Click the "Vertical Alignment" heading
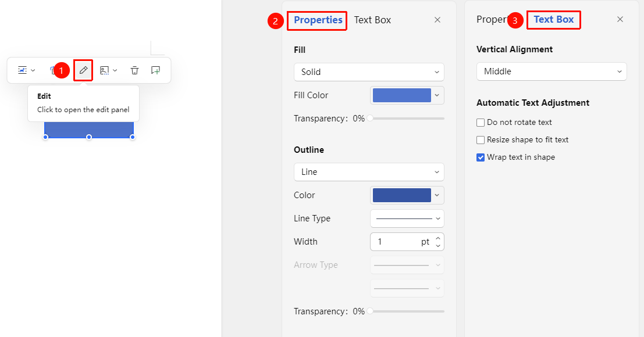Viewport: 644px width, 337px height. (514, 49)
